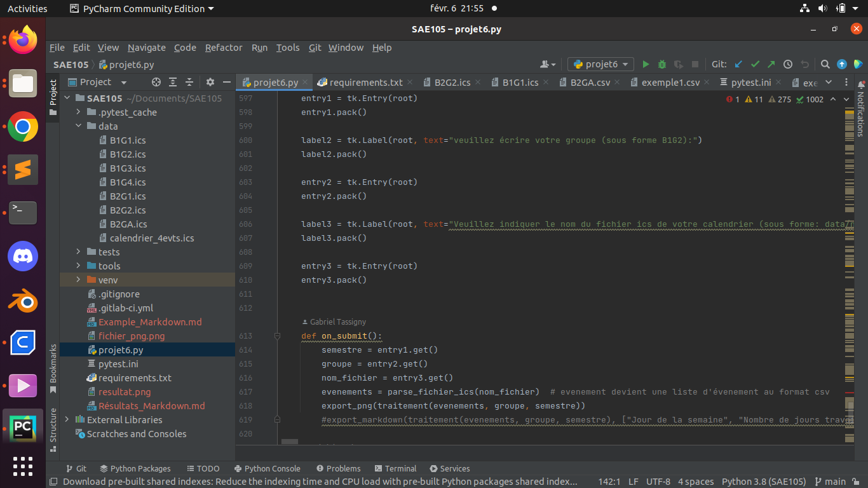Select .gitlab-ci.yml file
This screenshot has height=488, width=868.
pos(126,308)
